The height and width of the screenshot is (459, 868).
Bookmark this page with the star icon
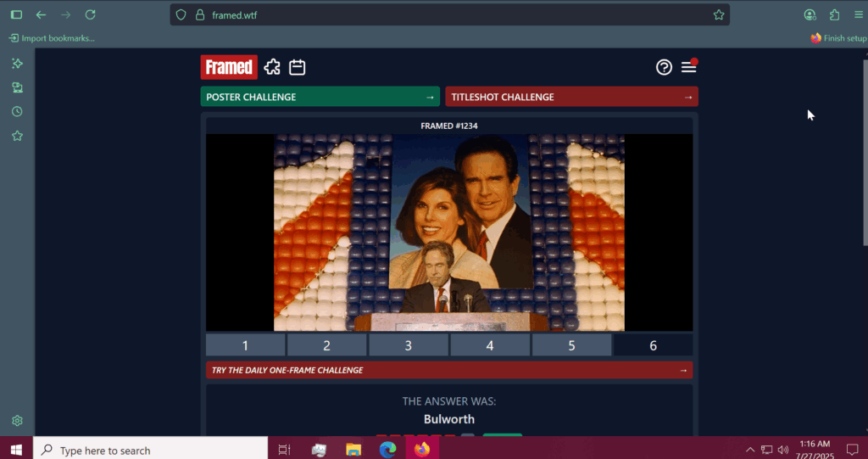[x=719, y=14]
